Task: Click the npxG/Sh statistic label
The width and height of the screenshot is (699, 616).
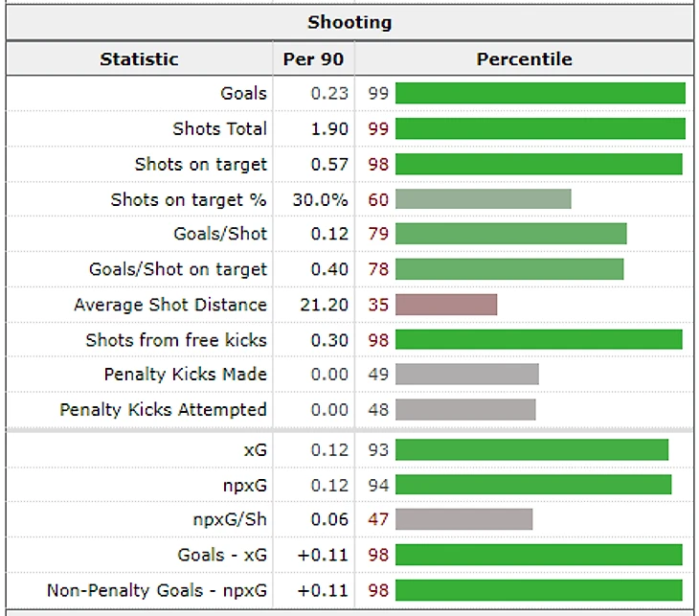Action: coord(231,518)
